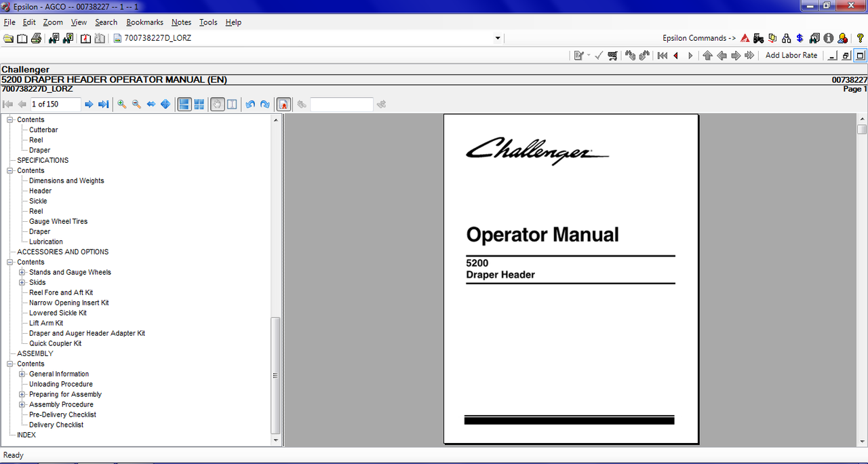Select ACCESSORIES AND OPTIONS heading
This screenshot has height=464, width=868.
pos(63,252)
